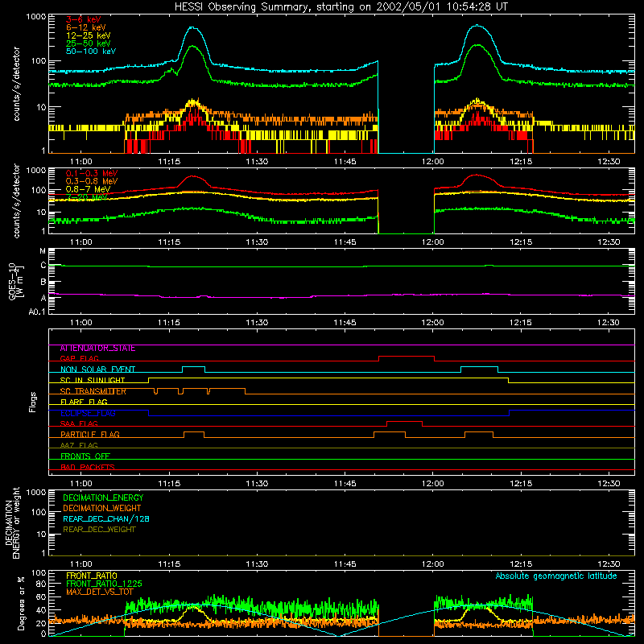This screenshot has height=644, width=644.
Task: Click 11:45 tick label under the GOES panel
Action: pos(345,323)
